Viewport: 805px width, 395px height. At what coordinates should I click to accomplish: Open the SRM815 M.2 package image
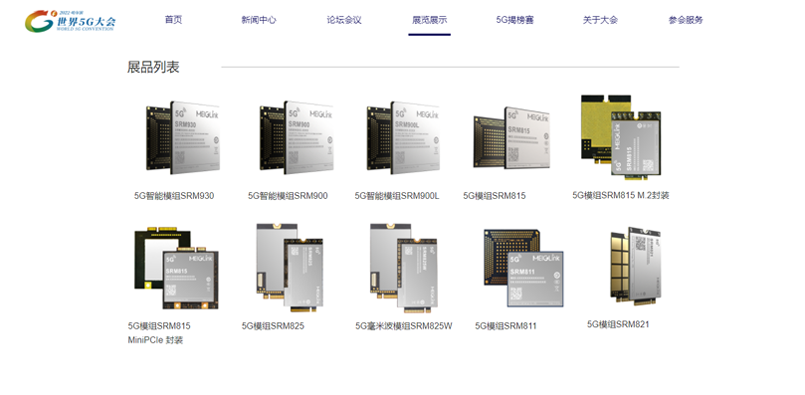[621, 137]
